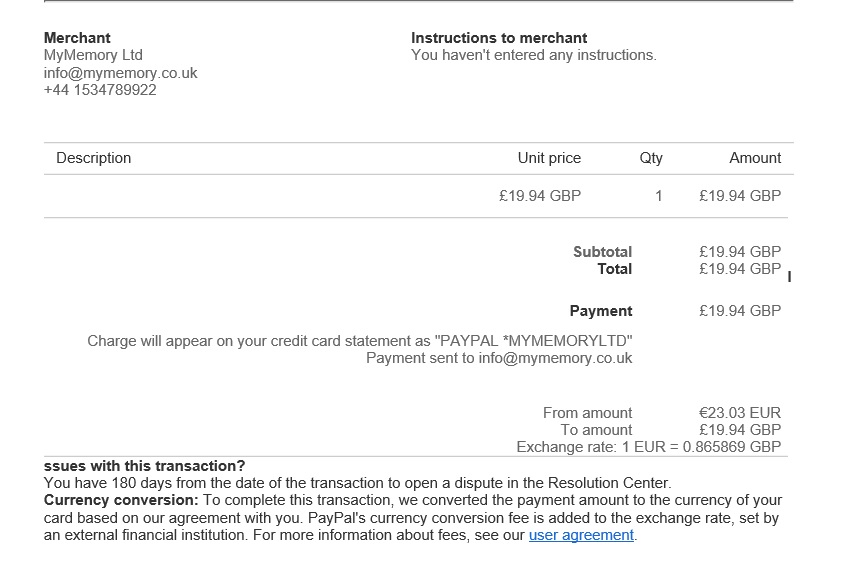The width and height of the screenshot is (858, 564).
Task: Click the To amount £19.94 GBP
Action: (x=740, y=430)
